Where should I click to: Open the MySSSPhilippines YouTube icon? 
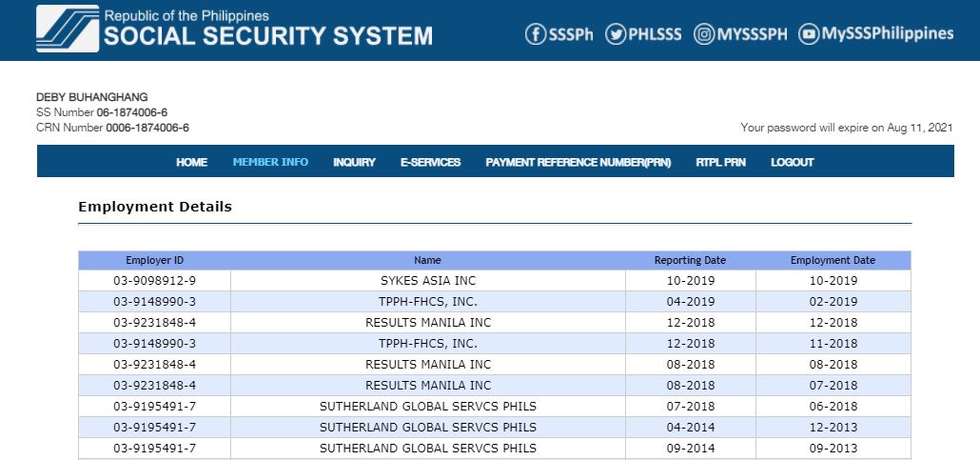pyautogui.click(x=809, y=34)
